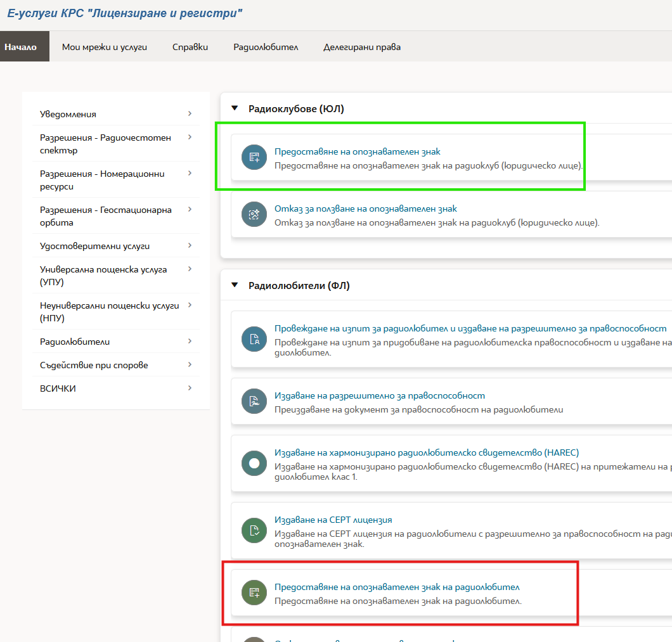Image resolution: width=672 pixels, height=642 pixels.
Task: Click the HAREC certificate service icon
Action: click(254, 464)
